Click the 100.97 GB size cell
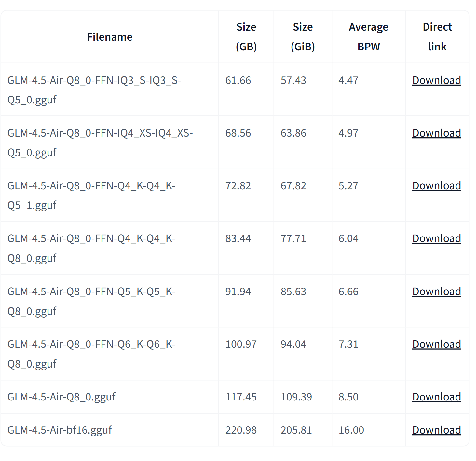 241,344
